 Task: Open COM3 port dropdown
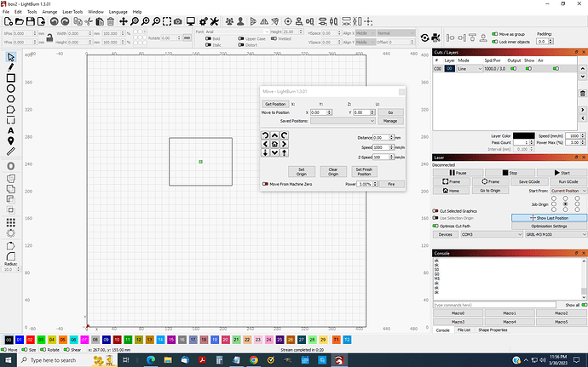tap(492, 234)
